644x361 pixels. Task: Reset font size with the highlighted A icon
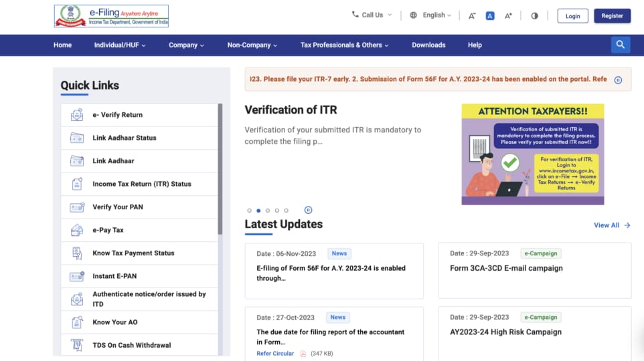490,16
